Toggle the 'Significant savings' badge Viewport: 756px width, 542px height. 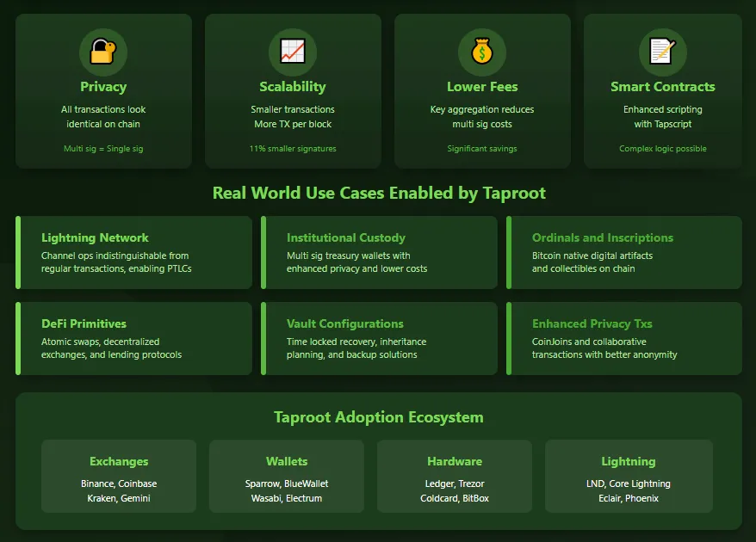point(482,148)
